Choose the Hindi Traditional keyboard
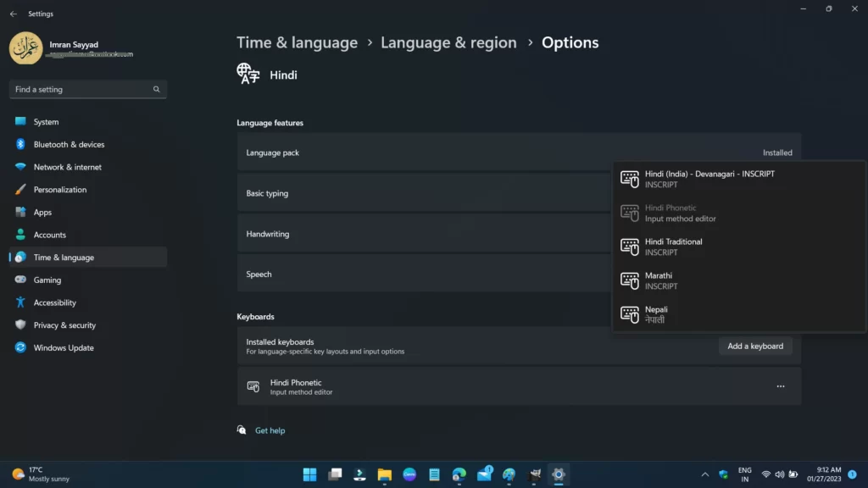 [738, 247]
